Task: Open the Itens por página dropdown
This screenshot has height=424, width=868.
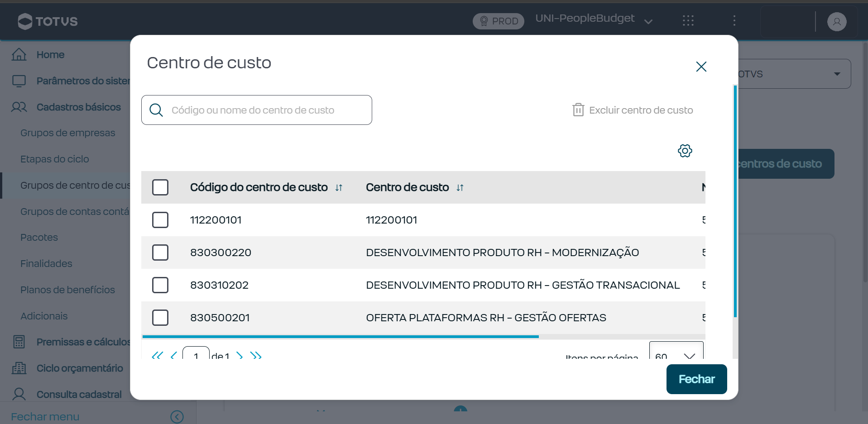Action: click(x=676, y=351)
